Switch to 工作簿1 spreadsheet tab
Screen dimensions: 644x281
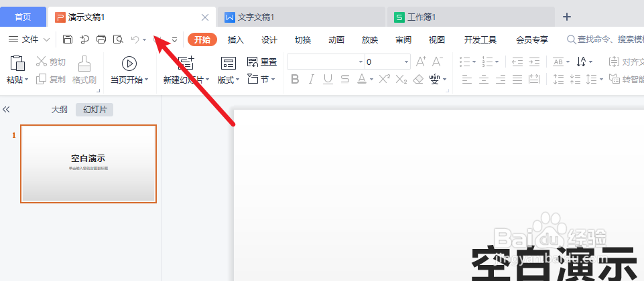470,17
